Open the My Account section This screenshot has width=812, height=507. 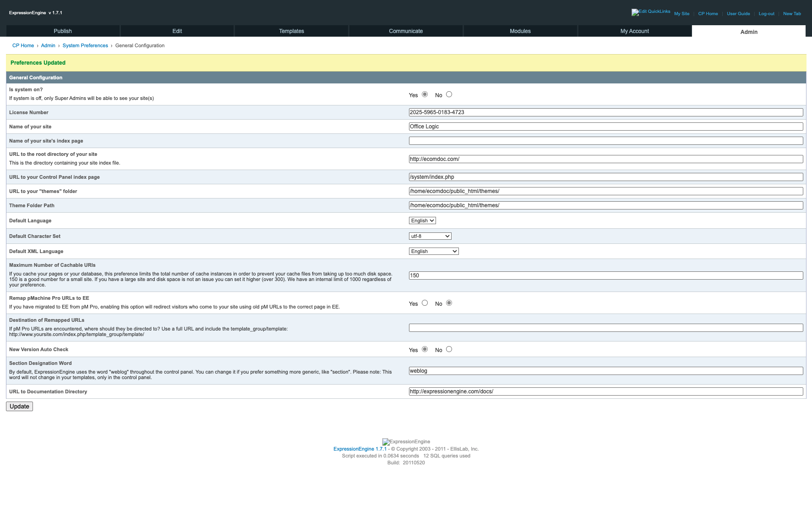click(x=634, y=31)
